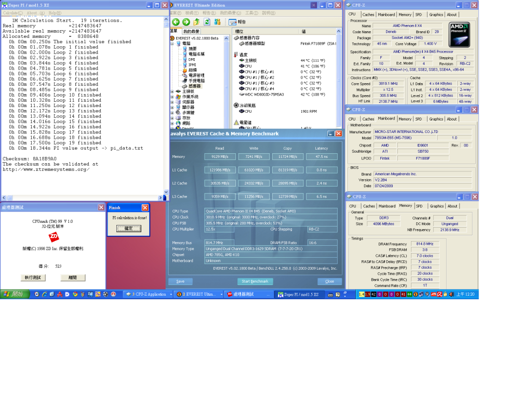
Task: Expand the 主機板 tree node
Action: click(172, 91)
